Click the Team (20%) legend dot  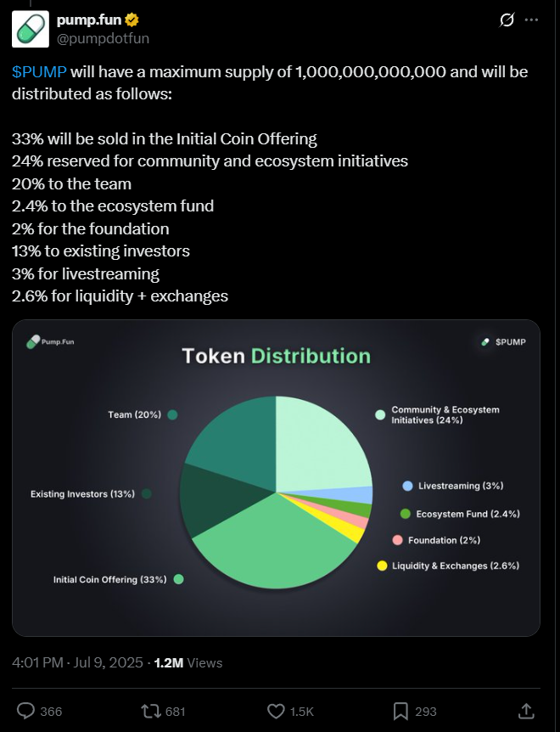172,414
